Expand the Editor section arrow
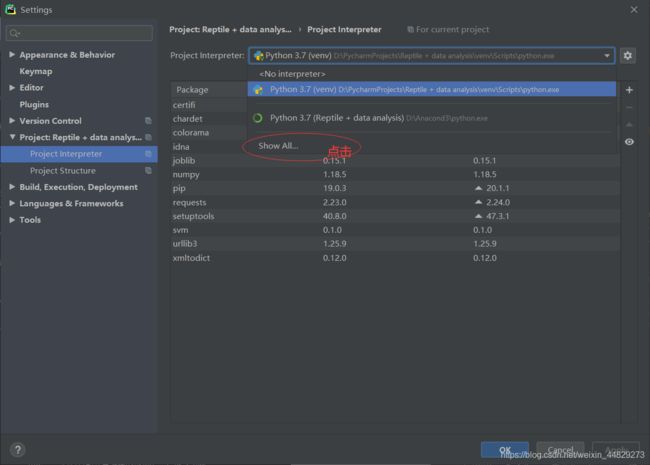The width and height of the screenshot is (650, 465). click(x=12, y=87)
